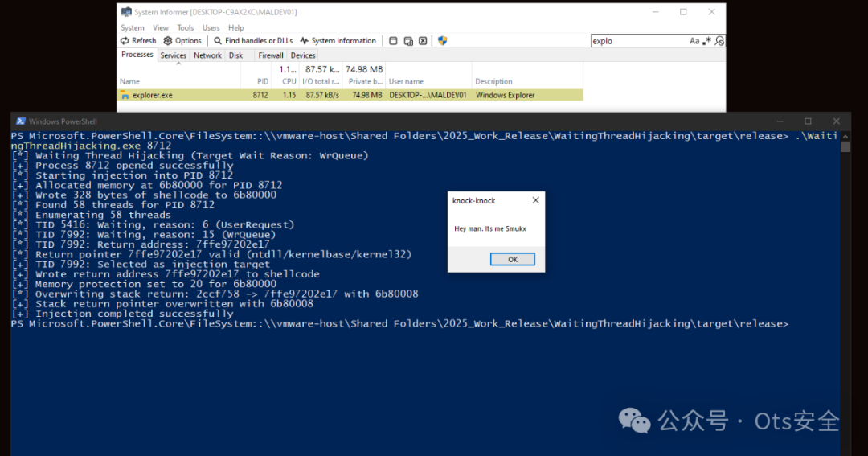Click the knock-knock dialog title
The height and width of the screenshot is (456, 868).
474,200
